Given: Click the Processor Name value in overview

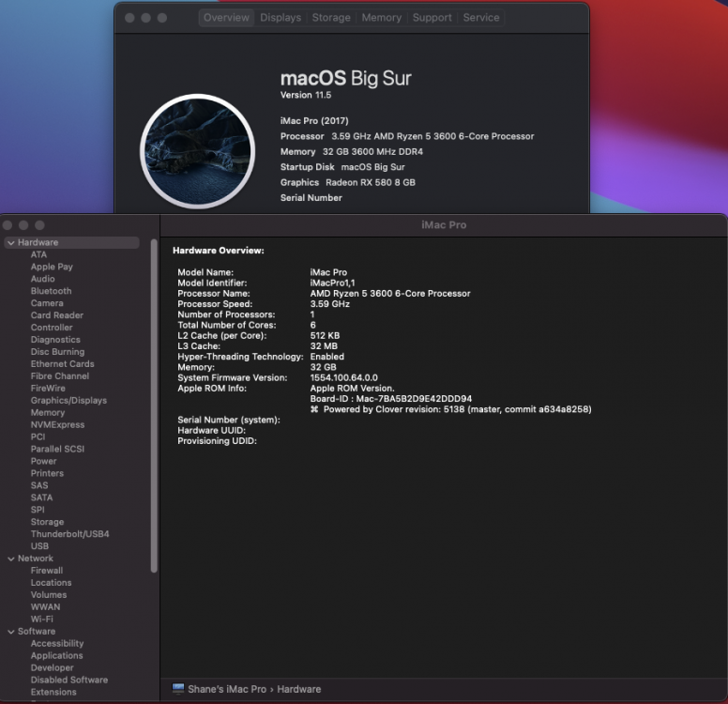Looking at the screenshot, I should pos(390,294).
